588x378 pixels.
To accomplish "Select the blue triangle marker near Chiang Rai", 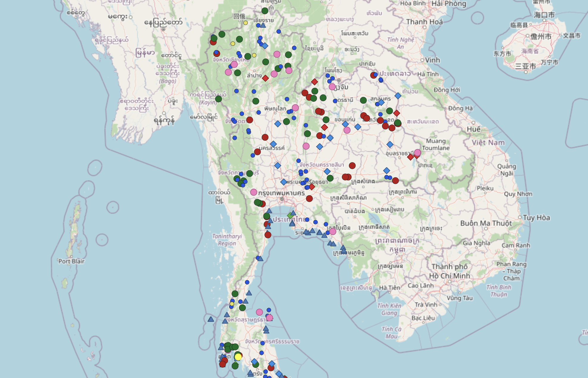I will [x=263, y=26].
